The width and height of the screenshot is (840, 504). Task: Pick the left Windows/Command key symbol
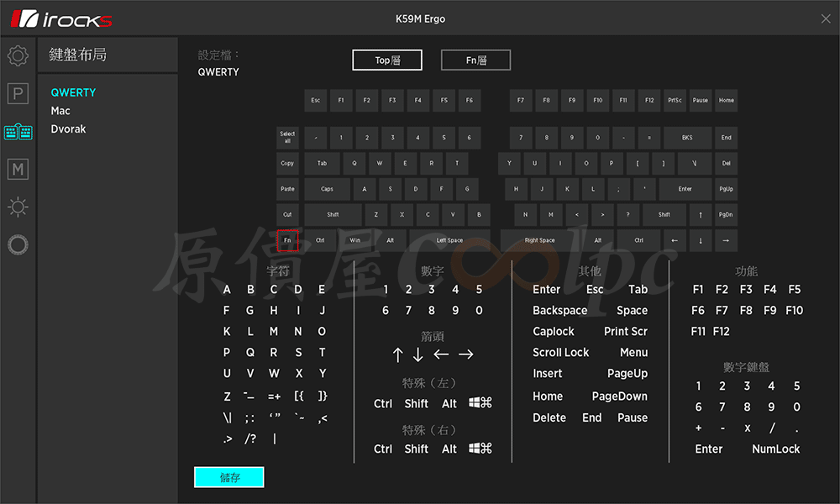pyautogui.click(x=480, y=403)
